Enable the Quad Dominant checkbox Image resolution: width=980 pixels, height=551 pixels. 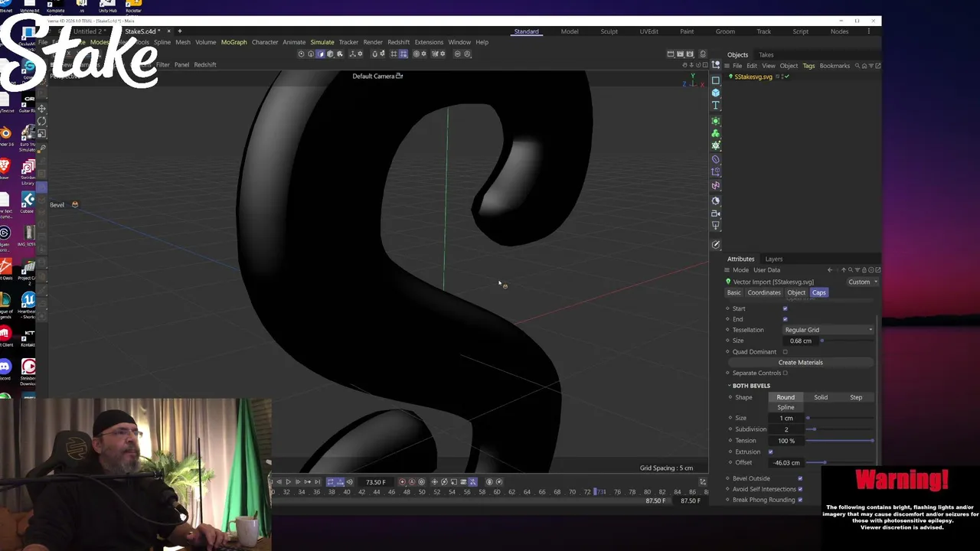785,352
